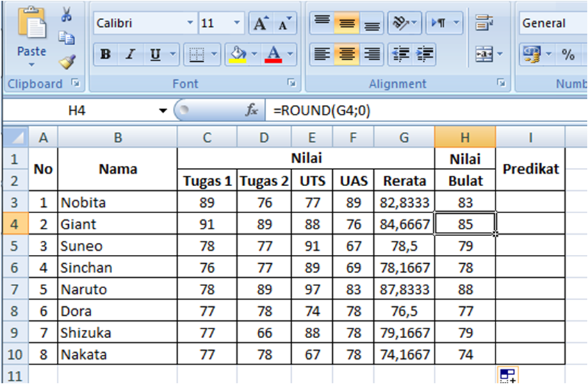The width and height of the screenshot is (588, 384).
Task: Toggle Align Text Right
Action: (372, 54)
